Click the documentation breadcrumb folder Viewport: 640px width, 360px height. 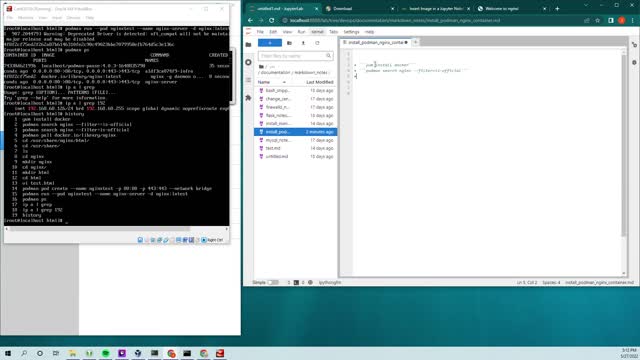(275, 73)
